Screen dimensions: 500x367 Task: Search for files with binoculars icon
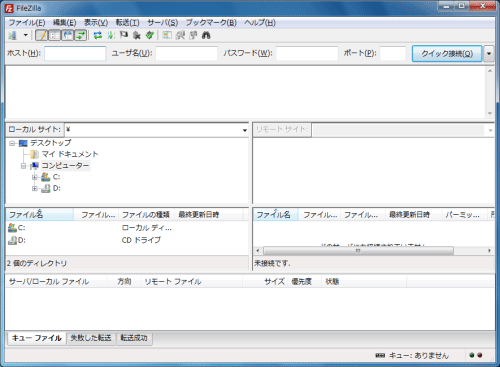click(206, 35)
